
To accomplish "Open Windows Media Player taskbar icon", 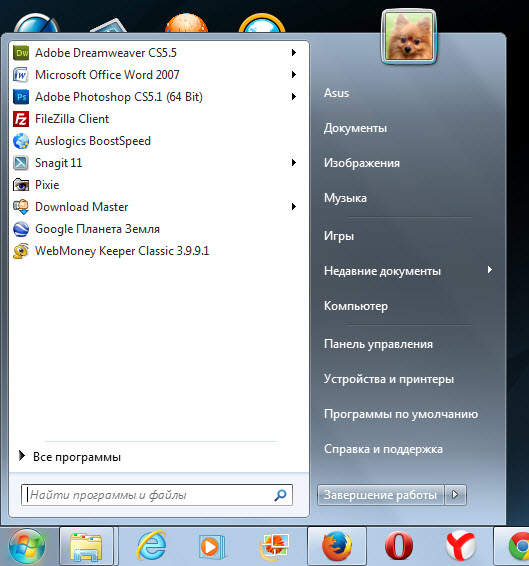I will (212, 547).
